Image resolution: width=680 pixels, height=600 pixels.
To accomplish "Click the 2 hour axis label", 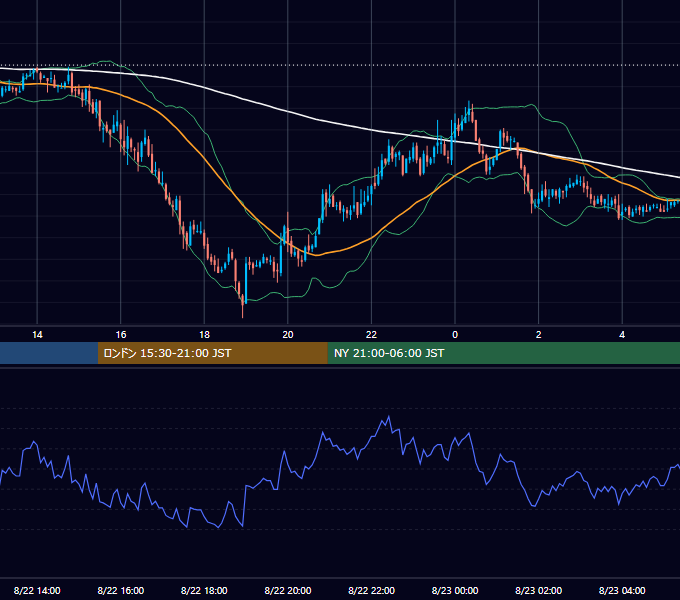I will [539, 335].
